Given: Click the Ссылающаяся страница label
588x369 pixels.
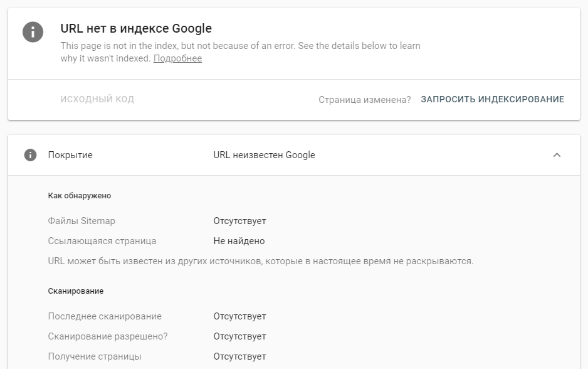Looking at the screenshot, I should click(102, 241).
